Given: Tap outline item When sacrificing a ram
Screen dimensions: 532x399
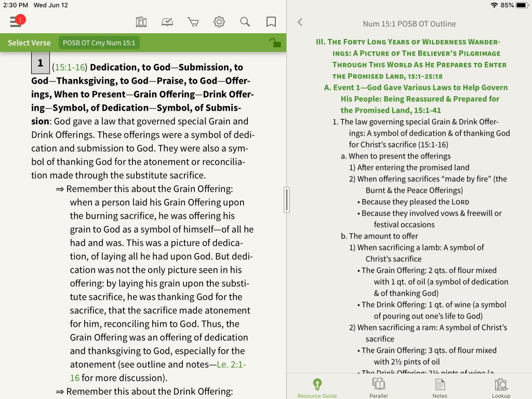Looking at the screenshot, I should [428, 333].
